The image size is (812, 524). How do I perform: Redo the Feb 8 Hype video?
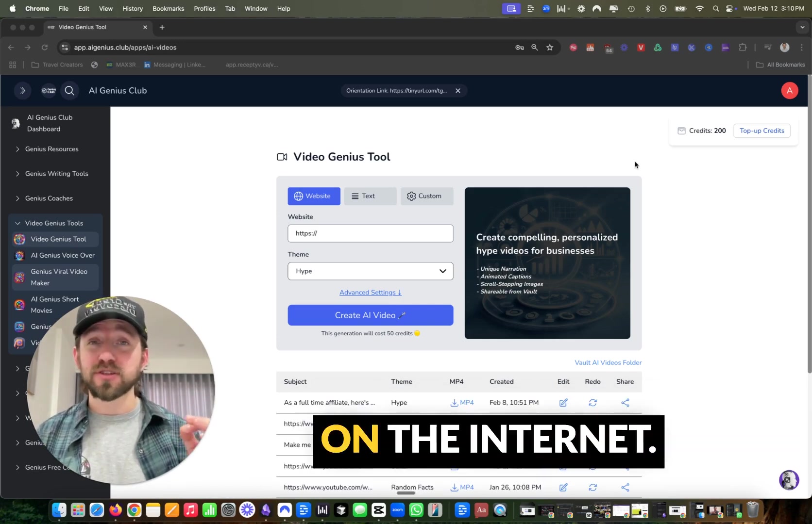[592, 403]
